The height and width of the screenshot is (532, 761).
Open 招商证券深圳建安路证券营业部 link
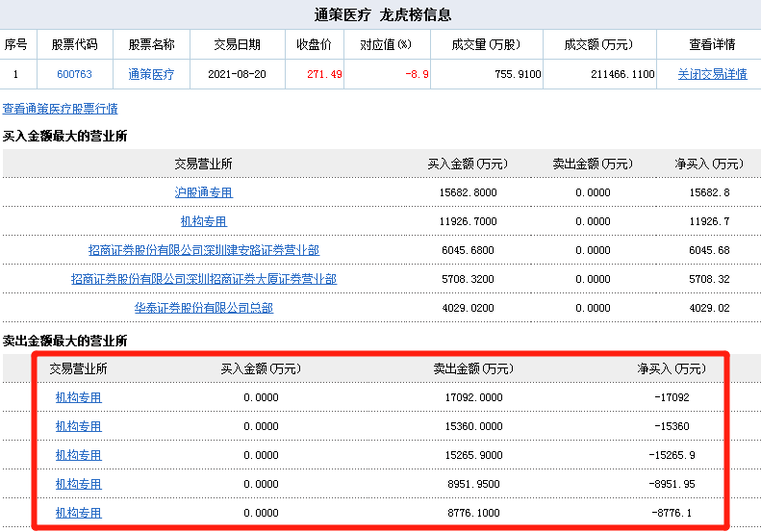204,250
